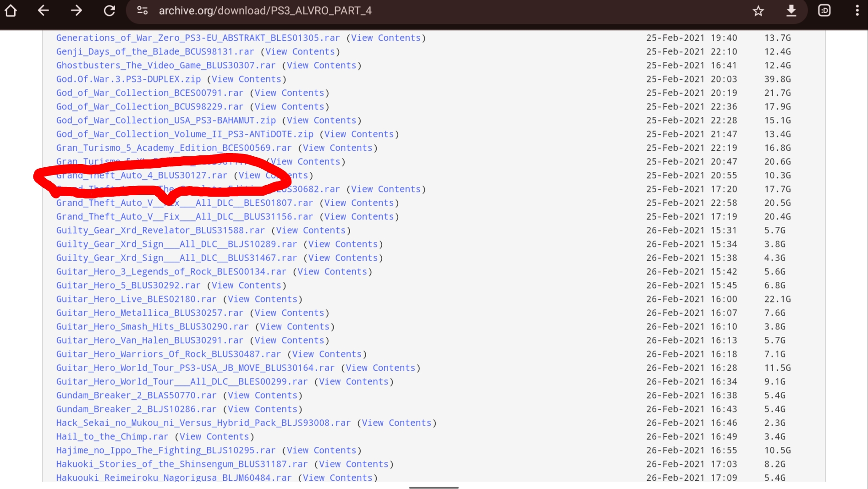The height and width of the screenshot is (489, 868).
Task: View Contents of Guilty_Gear_Xrd_Revelator archive
Action: tap(311, 231)
